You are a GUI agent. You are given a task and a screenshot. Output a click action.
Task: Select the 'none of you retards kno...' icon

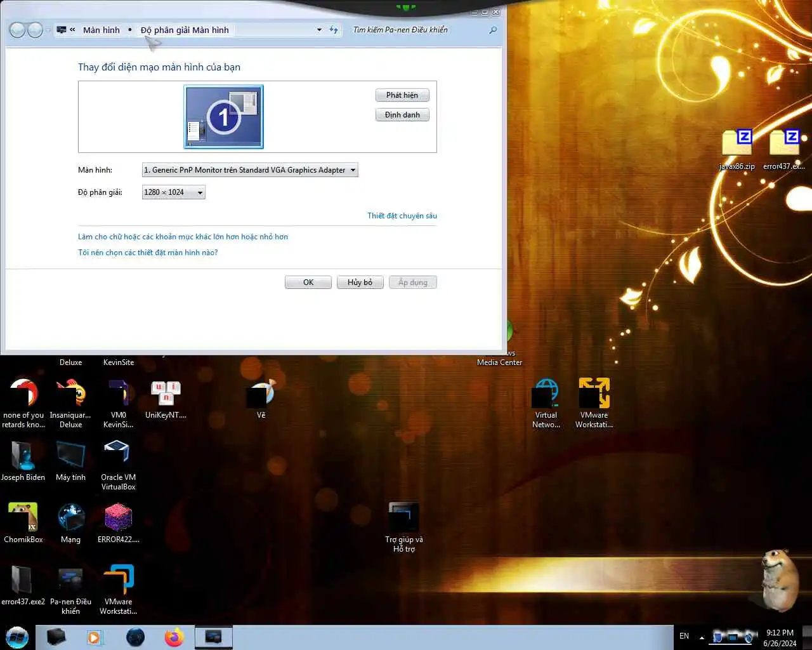coord(23,402)
